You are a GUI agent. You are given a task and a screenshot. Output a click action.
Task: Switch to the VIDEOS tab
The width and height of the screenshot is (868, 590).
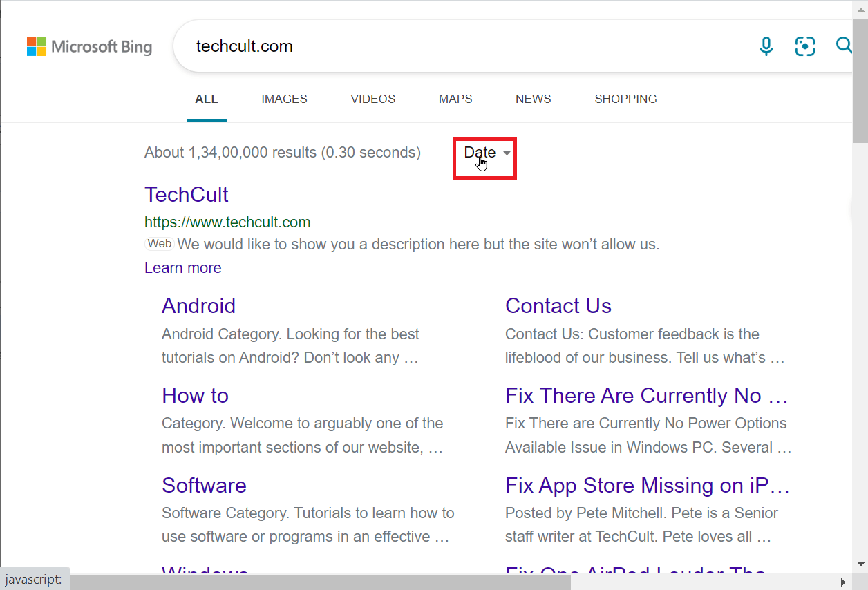373,99
